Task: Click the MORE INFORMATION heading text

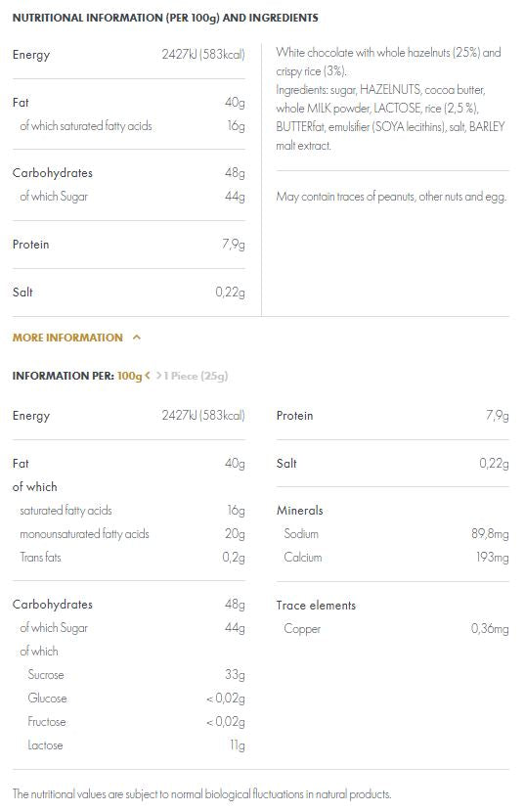Action: 67,338
